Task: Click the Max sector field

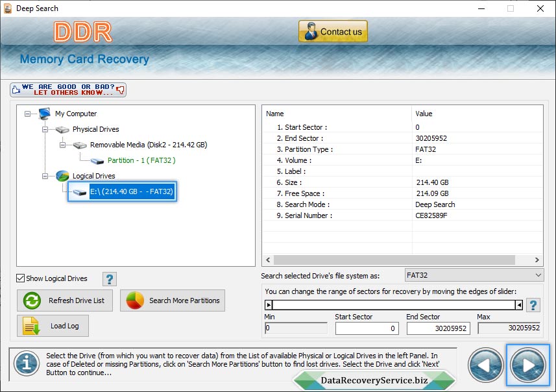Action: tap(509, 328)
